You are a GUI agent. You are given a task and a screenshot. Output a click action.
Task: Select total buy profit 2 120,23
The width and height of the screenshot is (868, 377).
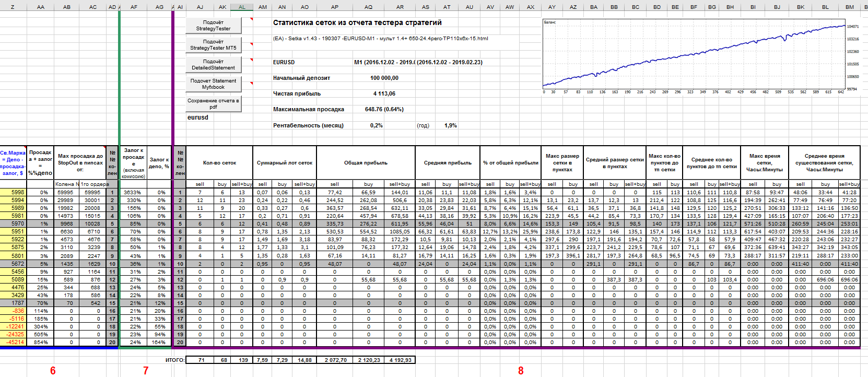tap(369, 360)
